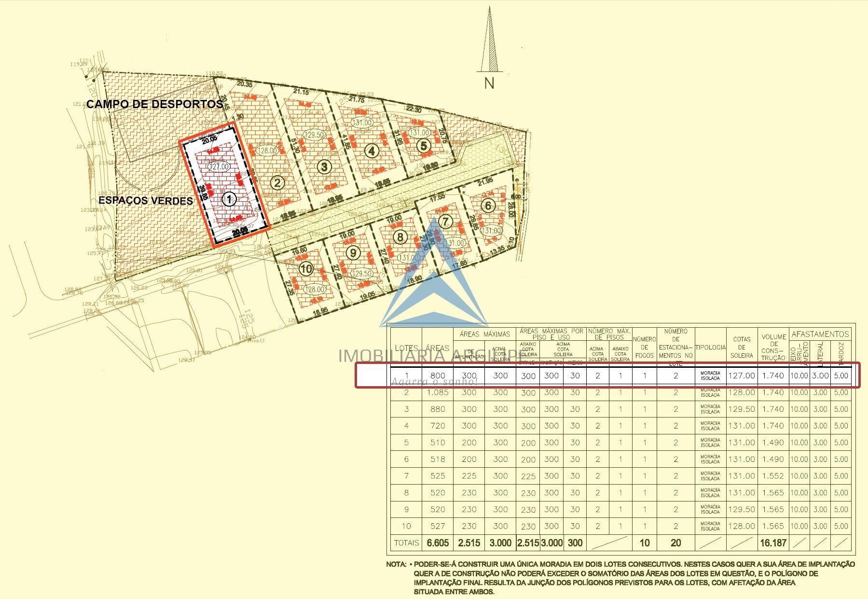Click circled lot number 4 marker
The width and height of the screenshot is (868, 599).
(x=371, y=151)
